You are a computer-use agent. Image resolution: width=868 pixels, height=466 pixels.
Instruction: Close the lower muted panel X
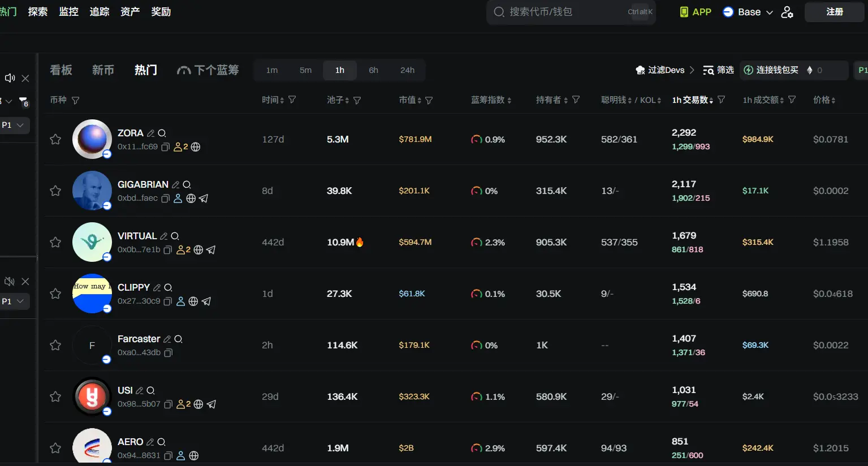pyautogui.click(x=25, y=281)
